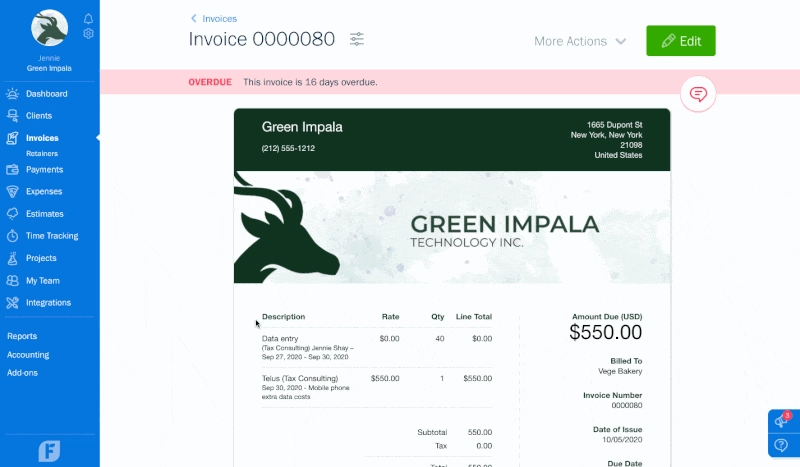Screen dimensions: 800x467
Task: Click the Line Total column header
Action: (473, 316)
